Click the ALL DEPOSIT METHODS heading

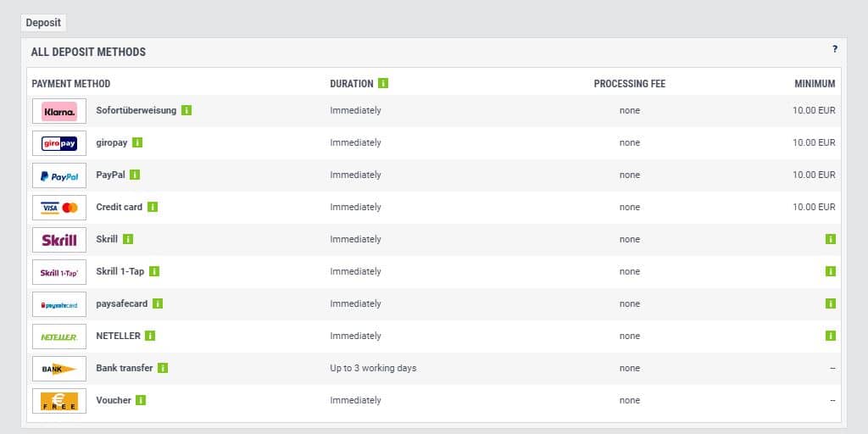tap(88, 52)
